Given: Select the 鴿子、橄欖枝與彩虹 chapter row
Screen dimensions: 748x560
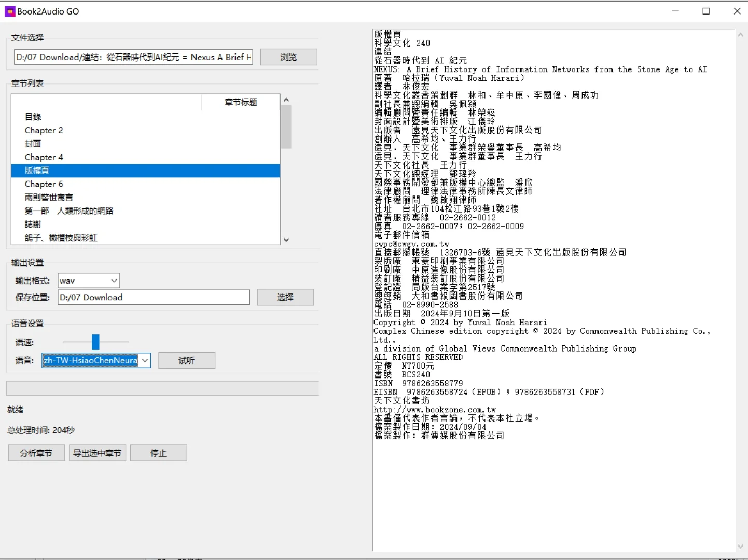Looking at the screenshot, I should click(145, 237).
